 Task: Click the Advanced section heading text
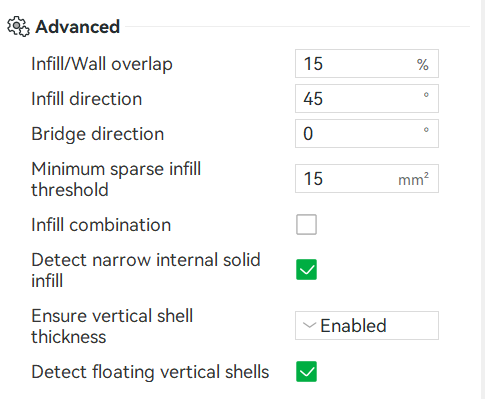77,27
